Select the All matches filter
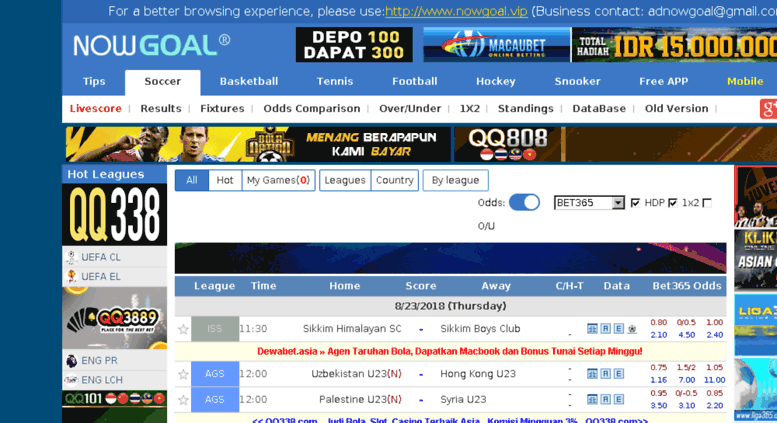Screen dimensions: 777x423 click(x=192, y=180)
